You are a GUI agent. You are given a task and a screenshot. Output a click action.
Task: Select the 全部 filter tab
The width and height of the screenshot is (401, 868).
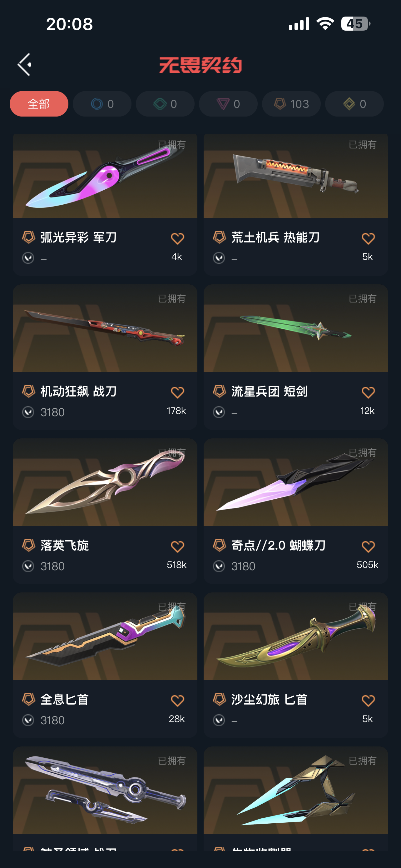tap(39, 104)
